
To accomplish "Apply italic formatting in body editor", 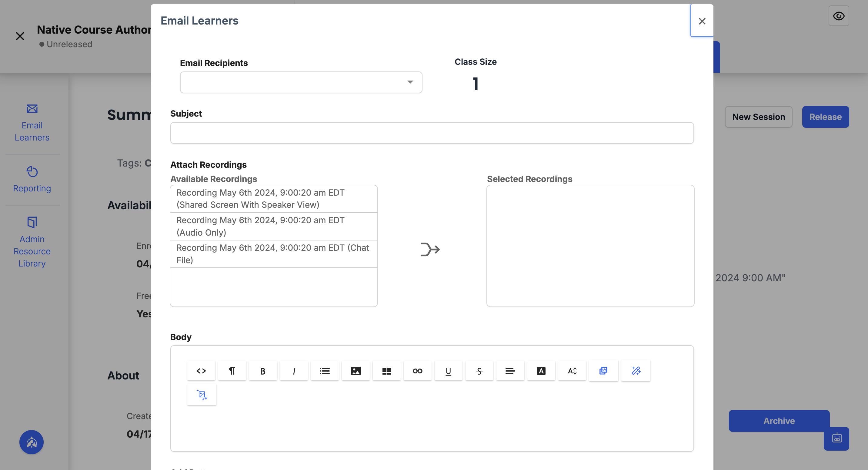I will (x=294, y=371).
